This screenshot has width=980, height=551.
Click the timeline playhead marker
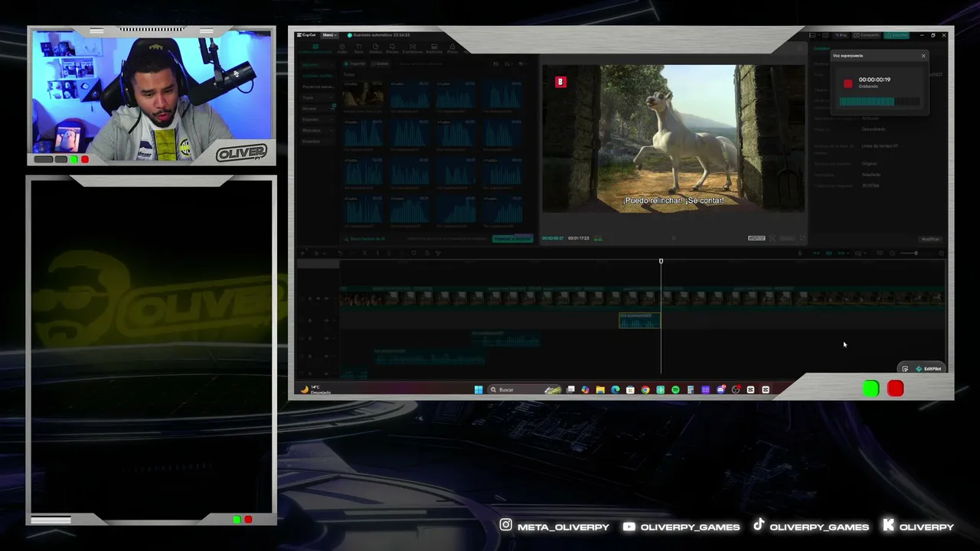point(661,262)
